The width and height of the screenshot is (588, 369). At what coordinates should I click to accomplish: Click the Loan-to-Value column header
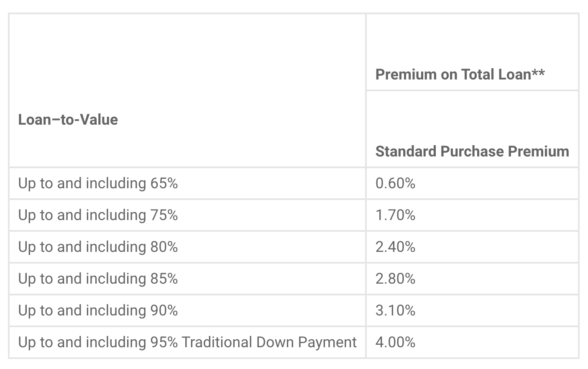point(68,120)
